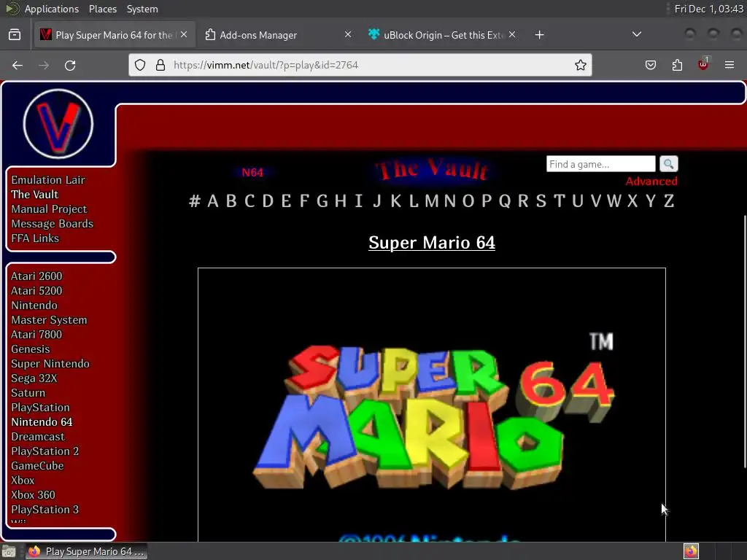Click the Firefox icon in bottom panel tray
The image size is (747, 560).
pyautogui.click(x=691, y=551)
